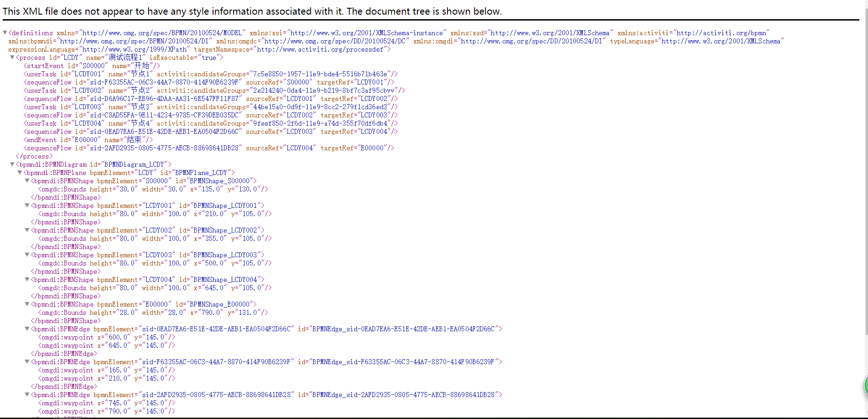Click sequenceFlow with targetRef E00000

coord(209,148)
